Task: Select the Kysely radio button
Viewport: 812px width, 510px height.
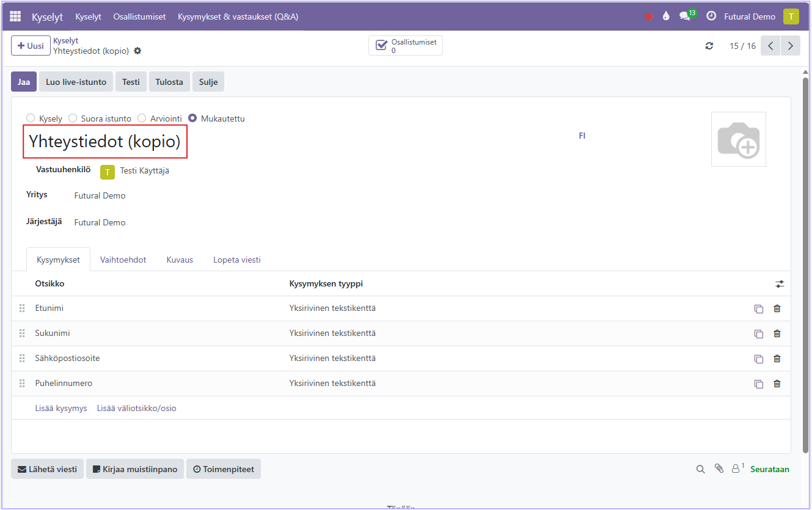Action: coord(31,118)
